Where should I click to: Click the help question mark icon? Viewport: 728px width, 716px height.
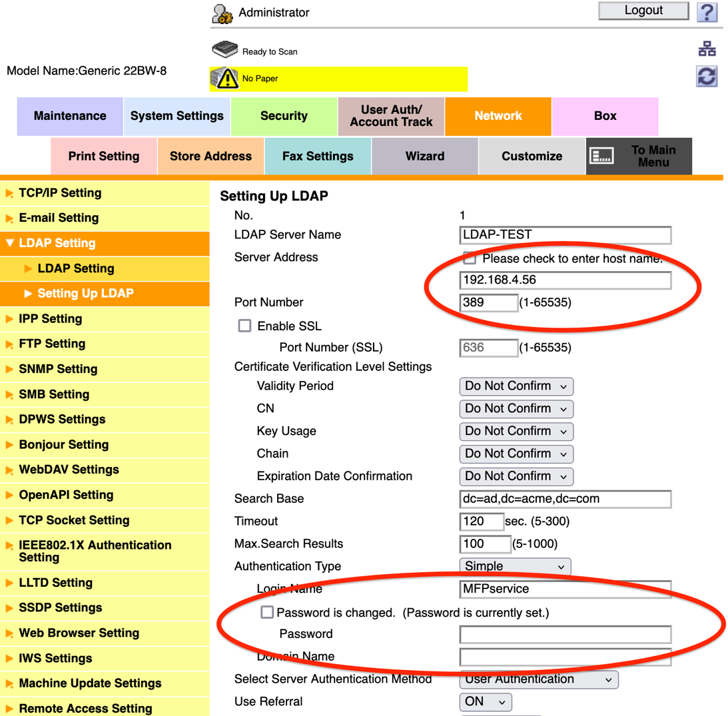coord(707,12)
